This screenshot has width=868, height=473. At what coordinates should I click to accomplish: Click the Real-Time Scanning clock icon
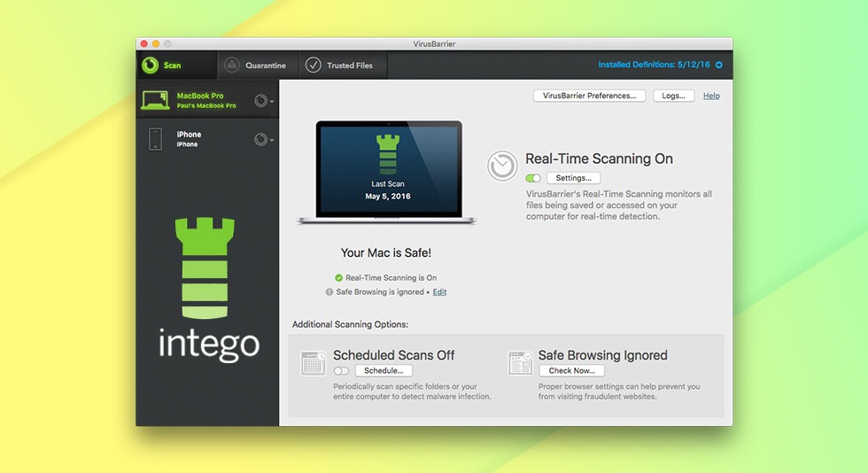pyautogui.click(x=502, y=166)
